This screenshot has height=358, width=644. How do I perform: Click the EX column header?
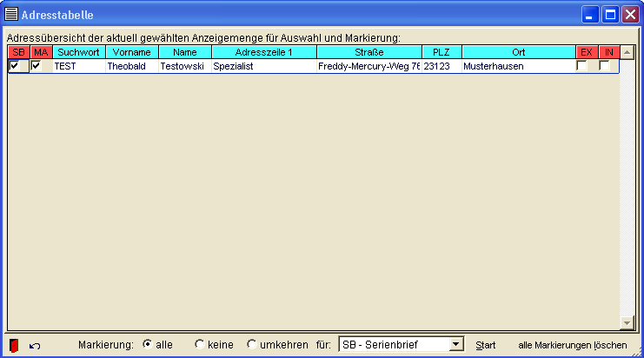[587, 52]
